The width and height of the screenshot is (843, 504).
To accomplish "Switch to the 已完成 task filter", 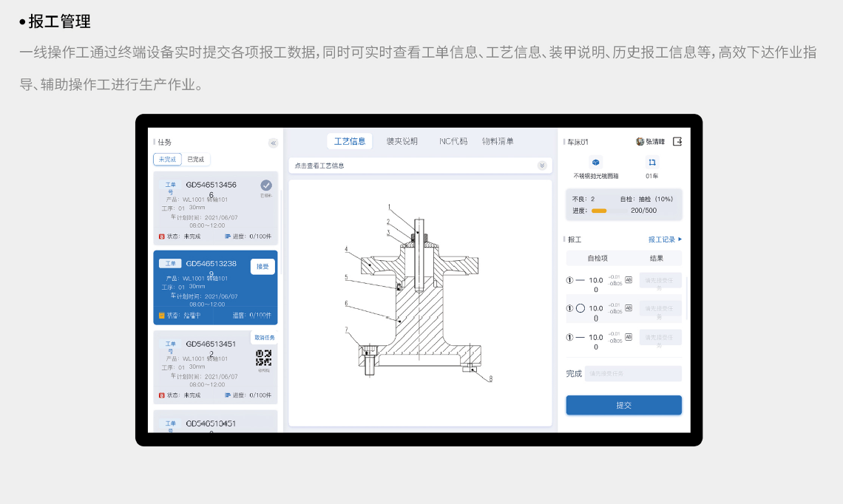I will (196, 160).
